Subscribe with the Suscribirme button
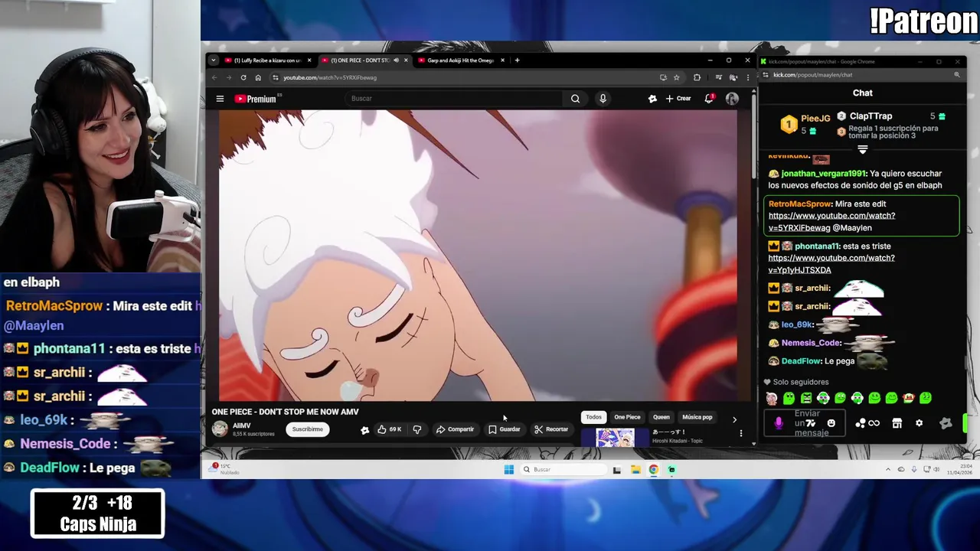This screenshot has height=551, width=980. pyautogui.click(x=307, y=429)
